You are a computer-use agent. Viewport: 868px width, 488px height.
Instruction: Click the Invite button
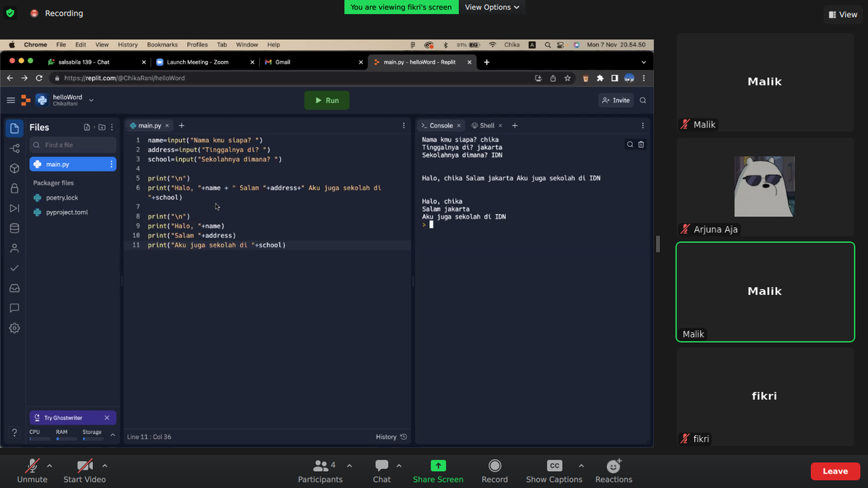pos(616,100)
